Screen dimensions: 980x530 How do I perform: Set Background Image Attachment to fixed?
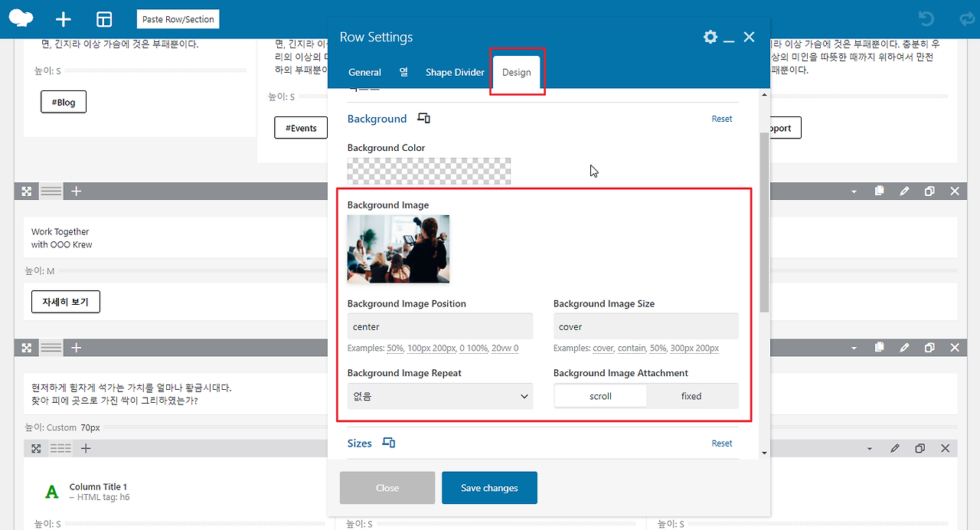coord(691,396)
